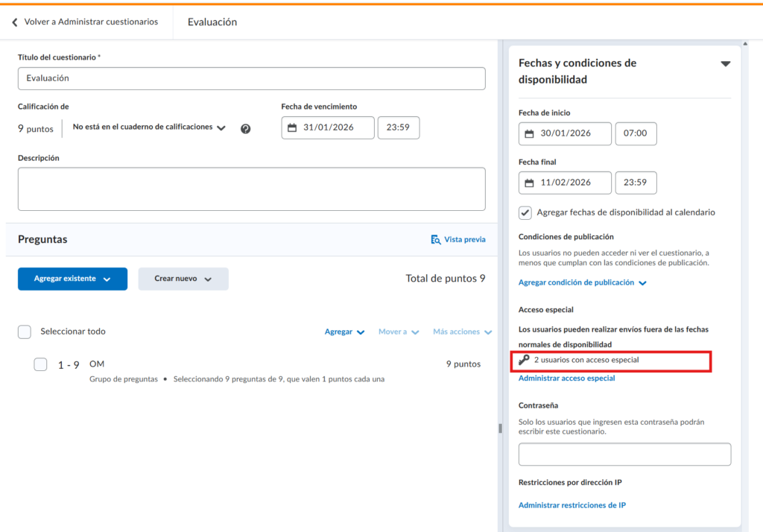
Task: Open the gradebook status dropdown
Action: click(x=149, y=127)
